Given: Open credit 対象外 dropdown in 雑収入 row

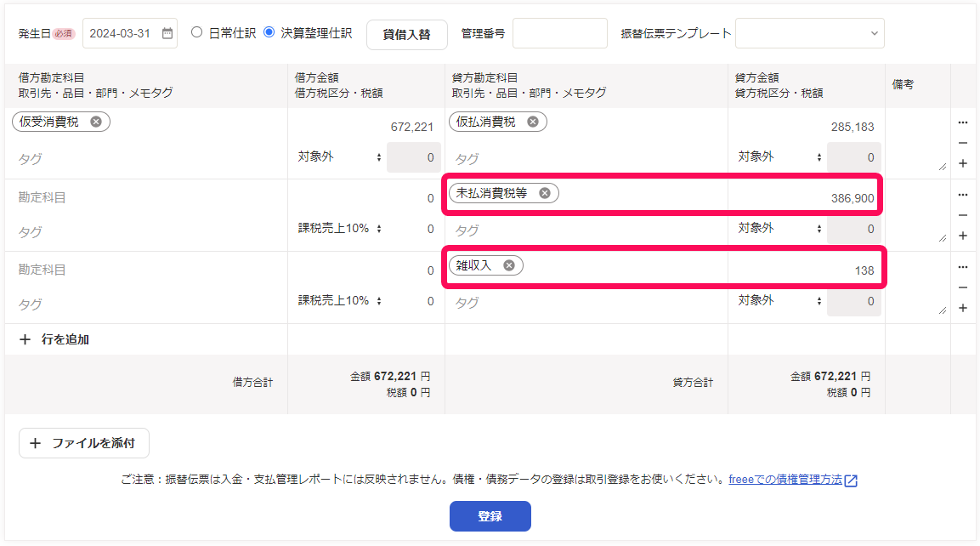Looking at the screenshot, I should click(x=779, y=301).
